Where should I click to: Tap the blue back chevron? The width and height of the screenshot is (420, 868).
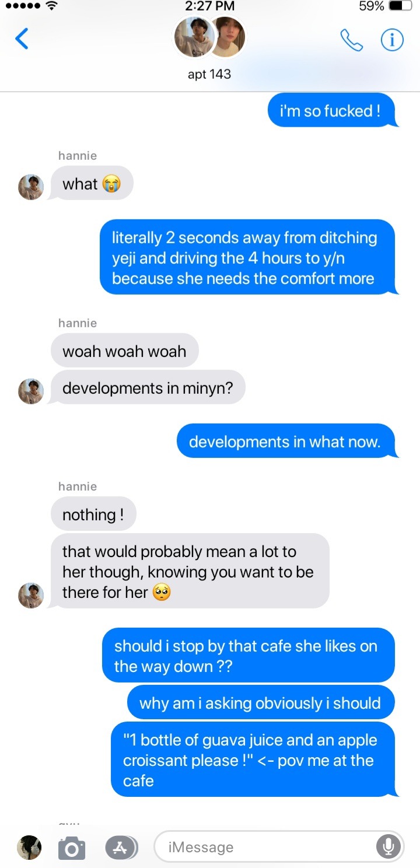pyautogui.click(x=22, y=38)
